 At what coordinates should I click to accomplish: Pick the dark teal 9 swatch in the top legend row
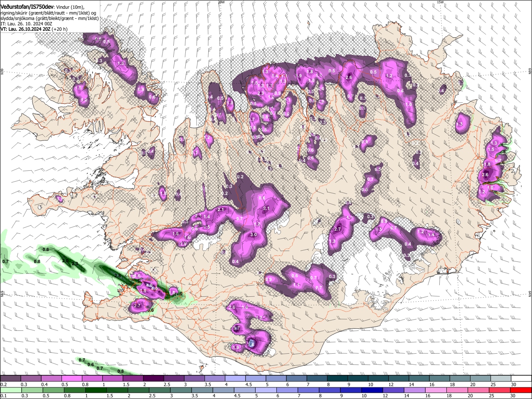[358, 378]
